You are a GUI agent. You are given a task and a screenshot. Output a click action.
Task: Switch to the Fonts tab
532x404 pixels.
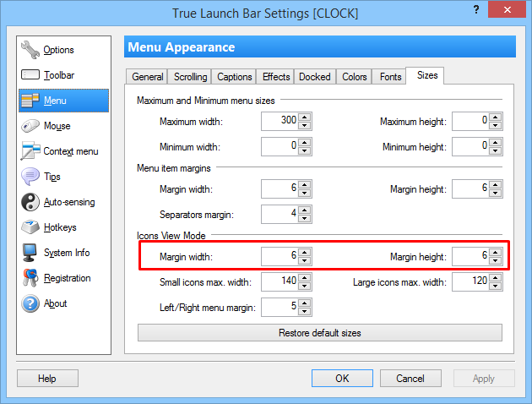coord(390,77)
